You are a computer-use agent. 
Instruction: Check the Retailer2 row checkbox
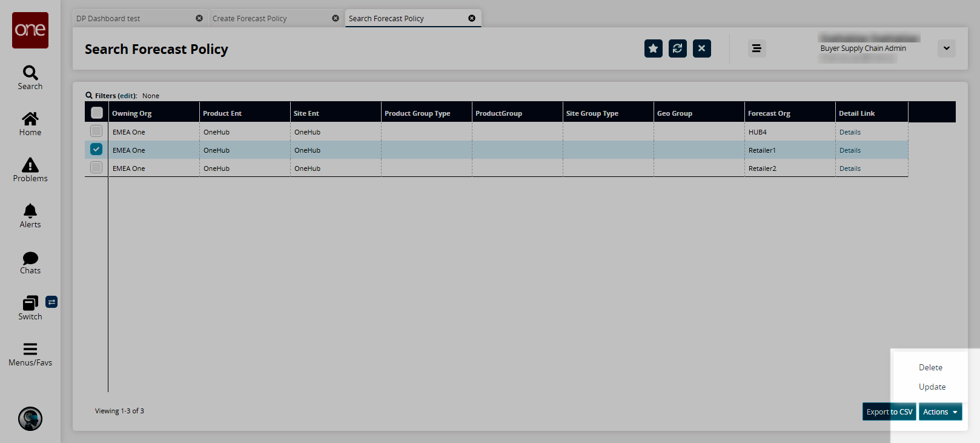click(x=96, y=167)
